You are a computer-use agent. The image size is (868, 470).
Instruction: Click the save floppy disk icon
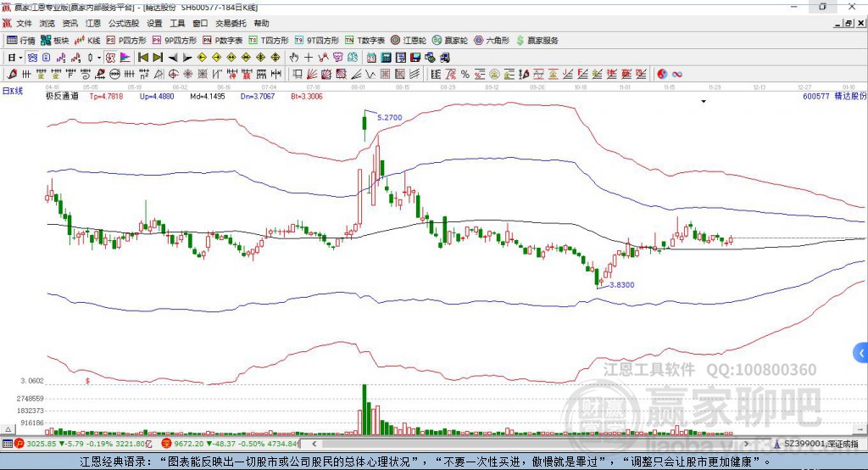click(415, 58)
